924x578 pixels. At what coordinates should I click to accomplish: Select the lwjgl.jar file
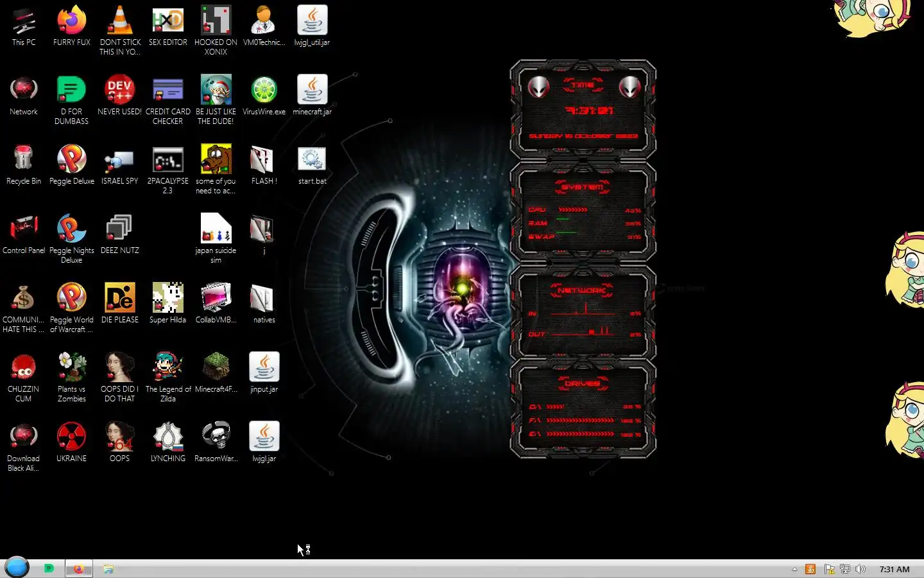pos(264,443)
